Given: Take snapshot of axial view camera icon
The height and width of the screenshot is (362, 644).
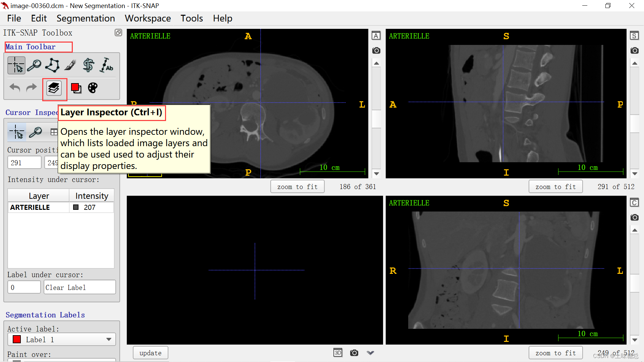Looking at the screenshot, I should (376, 51).
